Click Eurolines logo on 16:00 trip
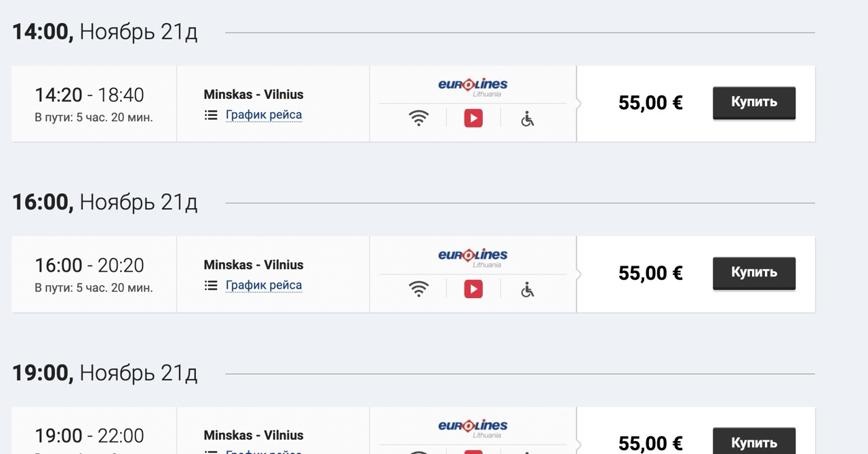Image resolution: width=868 pixels, height=454 pixels. (473, 257)
